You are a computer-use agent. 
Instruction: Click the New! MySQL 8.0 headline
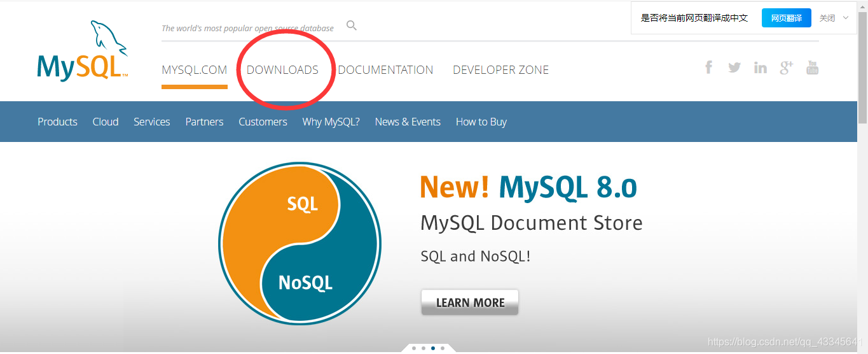click(528, 187)
